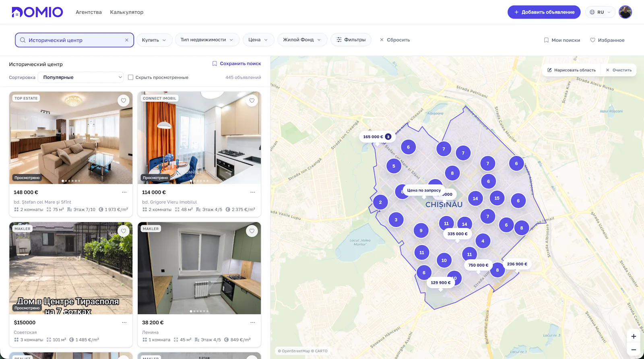Open the user profile avatar
The image size is (644, 359).
625,12
